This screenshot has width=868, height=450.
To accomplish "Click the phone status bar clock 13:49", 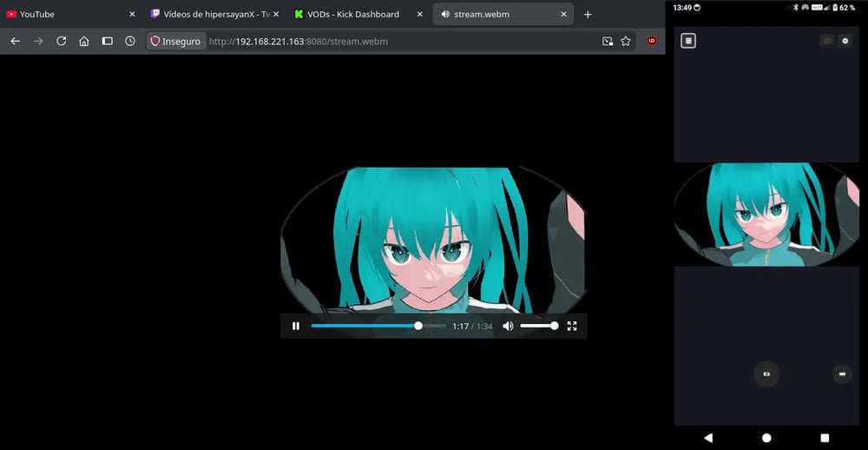I will 681,7.
